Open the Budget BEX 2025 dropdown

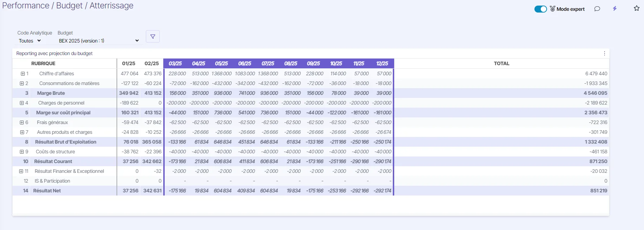[x=99, y=41]
